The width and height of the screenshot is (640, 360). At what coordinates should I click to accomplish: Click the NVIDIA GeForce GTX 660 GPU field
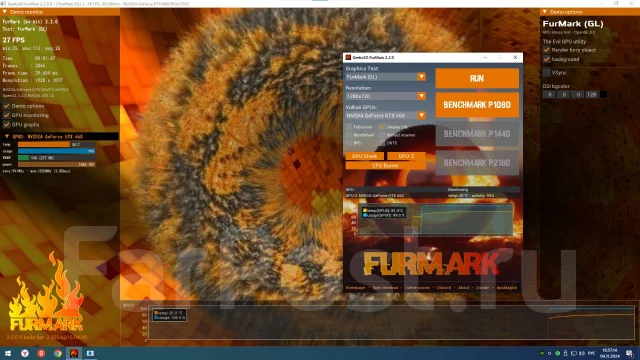pos(381,116)
